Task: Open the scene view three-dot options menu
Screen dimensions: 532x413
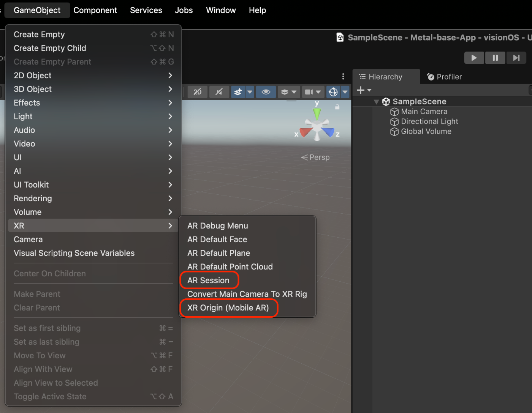Action: pyautogui.click(x=343, y=76)
